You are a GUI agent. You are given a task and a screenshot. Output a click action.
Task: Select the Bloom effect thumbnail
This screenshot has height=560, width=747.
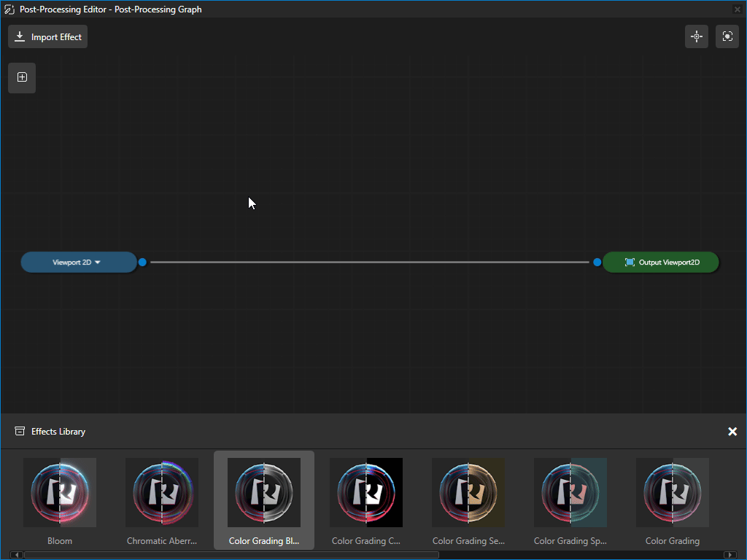60,492
